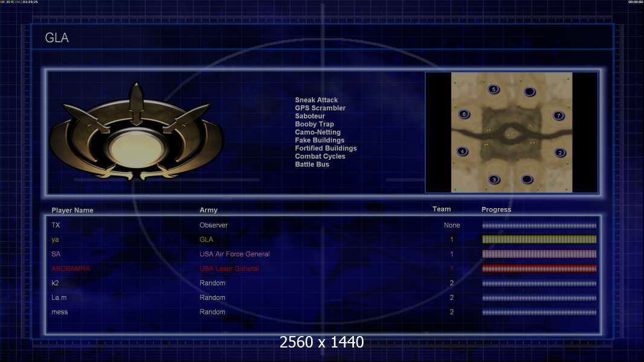
Task: Click the GLA army entry for ya
Action: click(206, 240)
